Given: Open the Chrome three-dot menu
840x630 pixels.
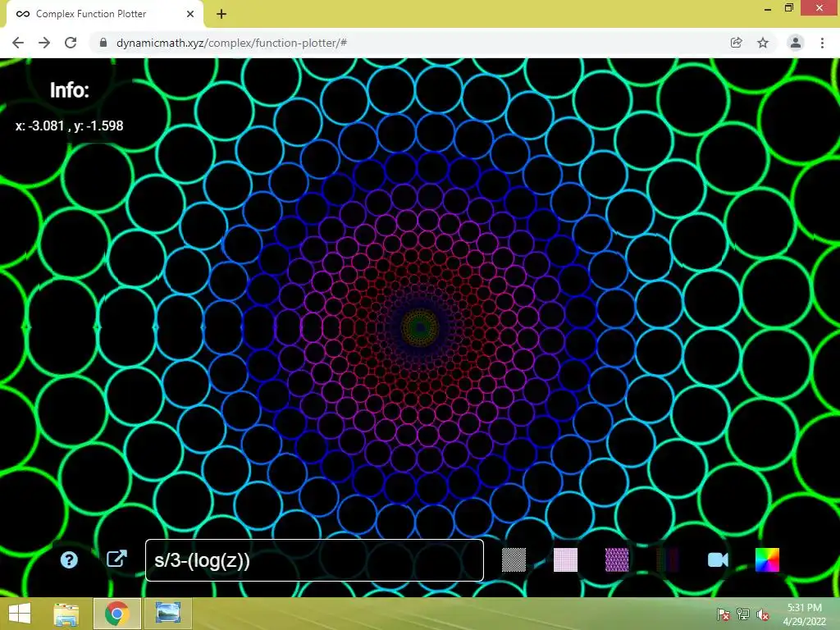Looking at the screenshot, I should click(822, 43).
